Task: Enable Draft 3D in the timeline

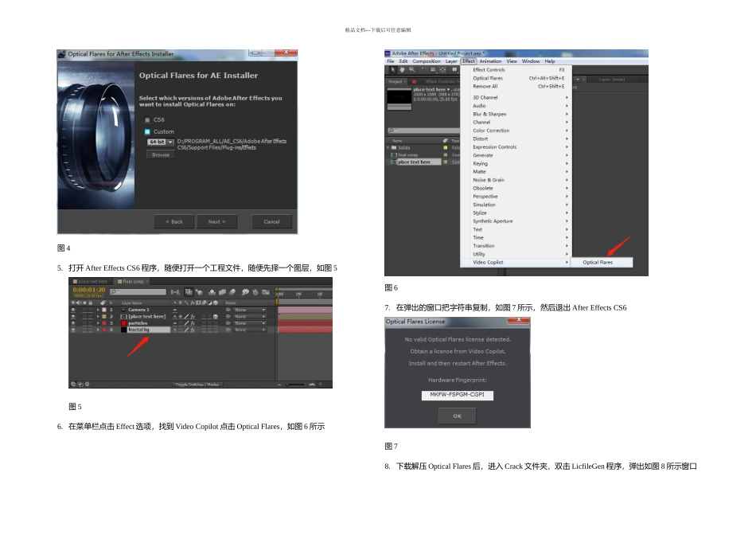Action: [199, 292]
